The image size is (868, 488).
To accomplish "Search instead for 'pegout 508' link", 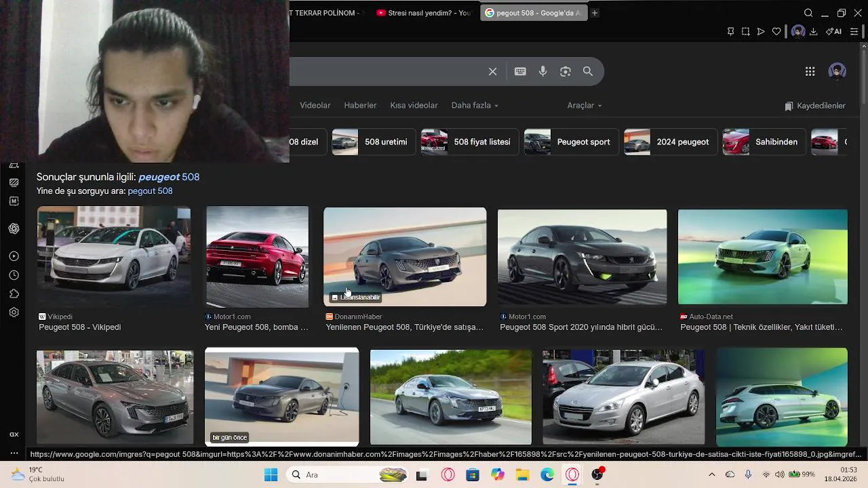I will (150, 191).
